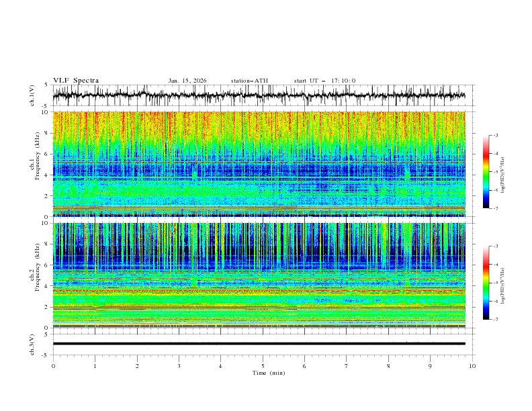This screenshot has height=411, width=532.
Task: Click the "-4" tick on lower color bar
Action: pos(495,265)
